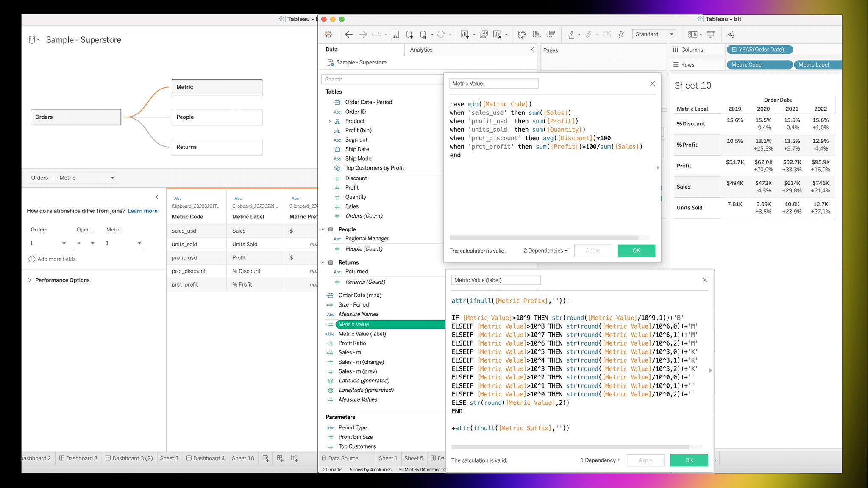Open the Orders — Metric relationship dropdown
The height and width of the screenshot is (488, 868).
pyautogui.click(x=72, y=178)
